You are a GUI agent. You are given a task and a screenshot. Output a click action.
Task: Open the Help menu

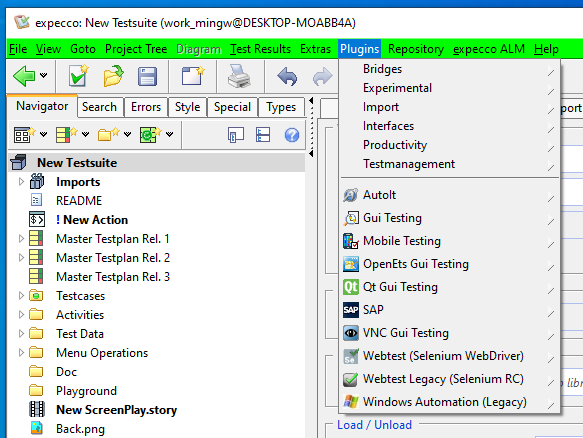click(546, 49)
